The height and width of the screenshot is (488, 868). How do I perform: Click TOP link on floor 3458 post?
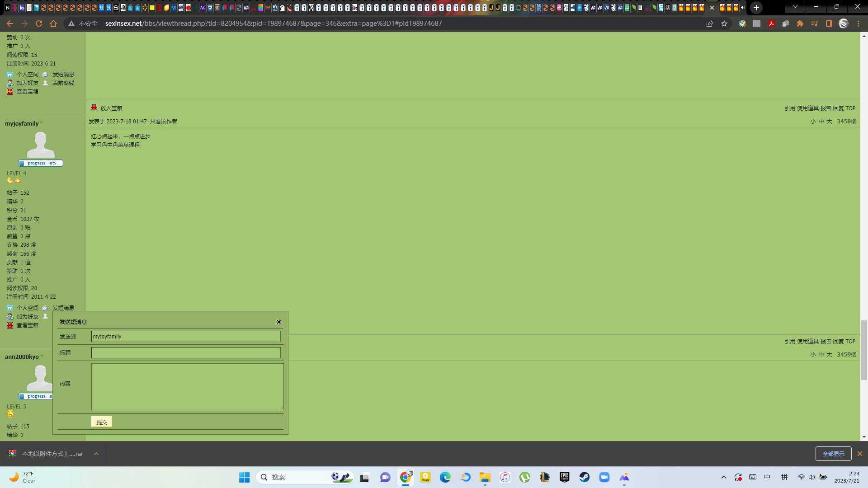point(850,108)
